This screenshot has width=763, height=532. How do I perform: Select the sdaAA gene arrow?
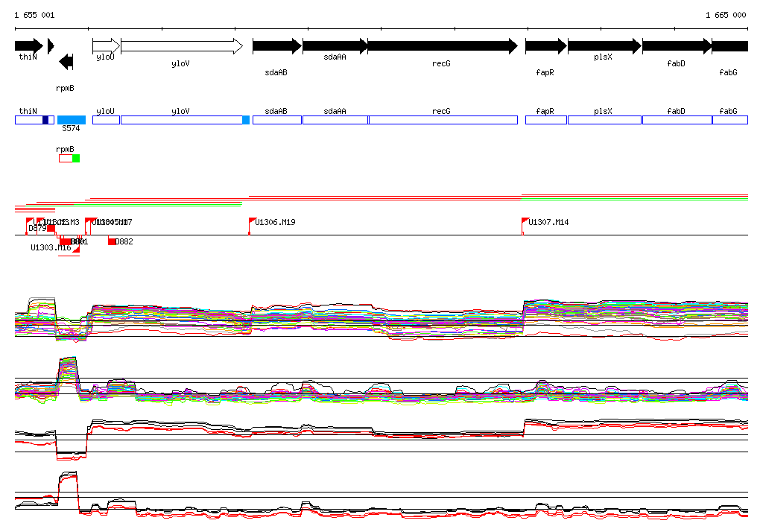[x=335, y=46]
